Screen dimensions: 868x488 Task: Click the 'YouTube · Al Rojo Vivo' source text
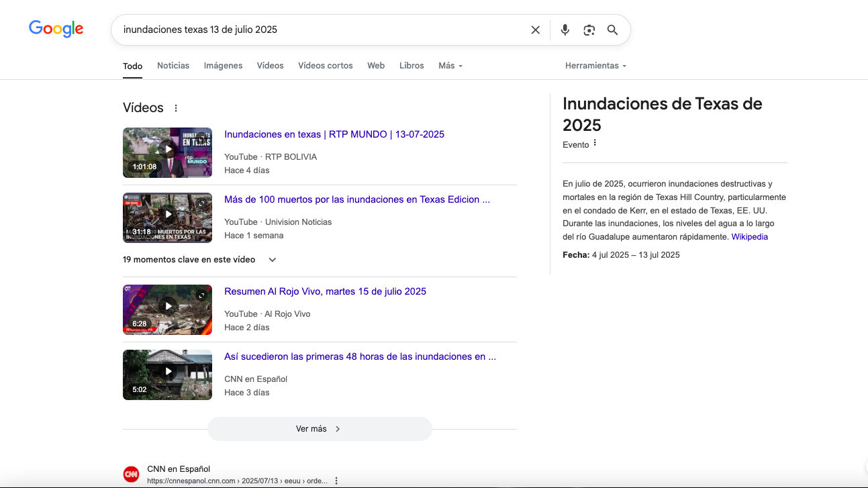click(267, 313)
